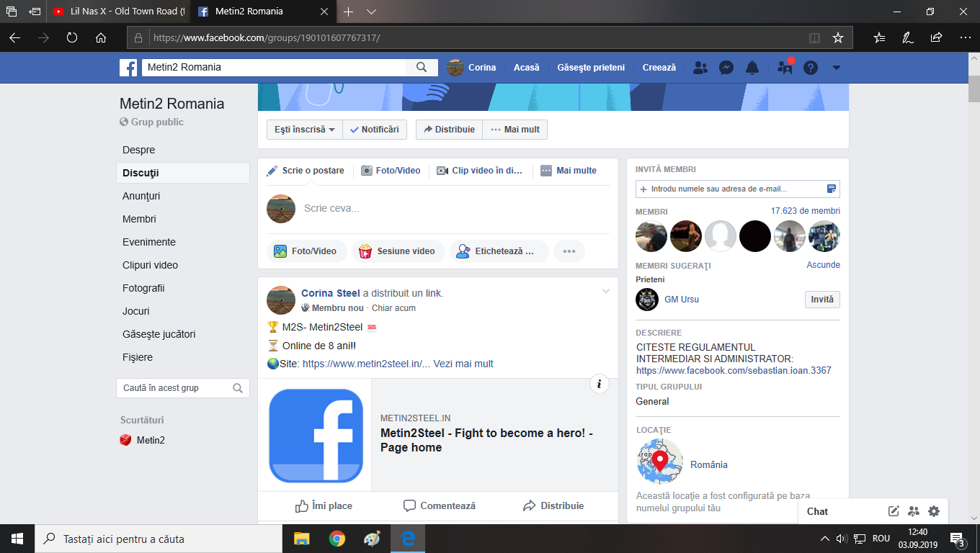Go to the browser Home page
The width and height of the screenshot is (980, 553).
(x=101, y=37)
